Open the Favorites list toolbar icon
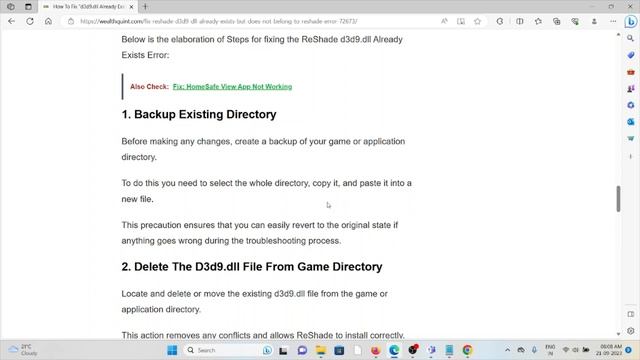This screenshot has height=360, width=640. coord(538,21)
